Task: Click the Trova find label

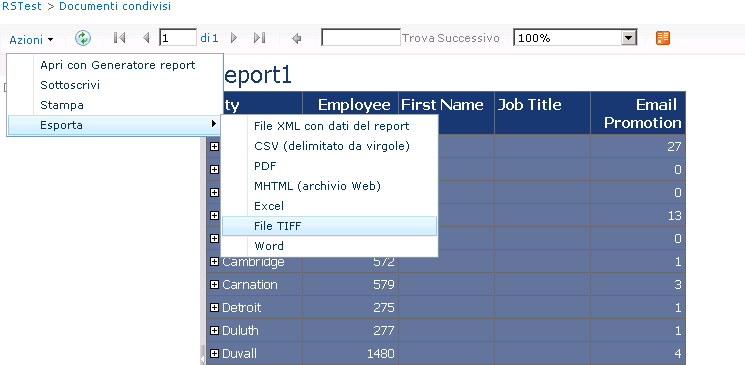Action: tap(418, 38)
